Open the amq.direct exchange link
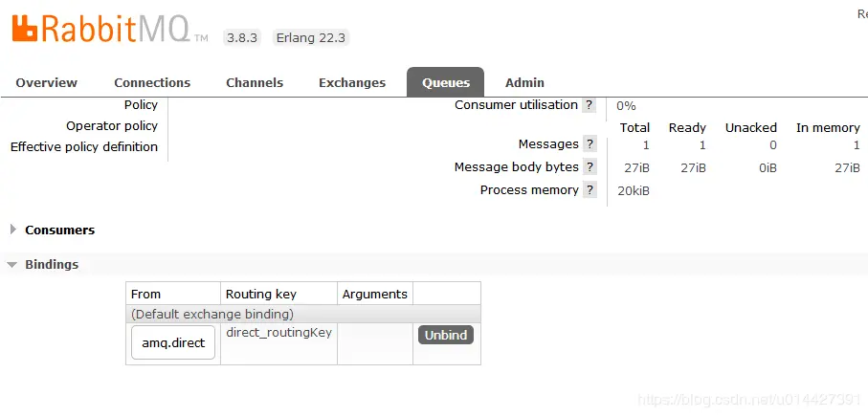 tap(173, 343)
